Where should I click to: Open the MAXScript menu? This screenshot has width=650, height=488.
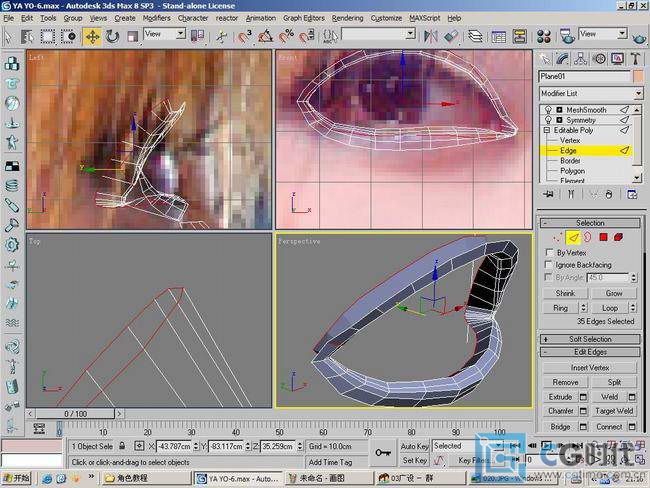pyautogui.click(x=424, y=18)
